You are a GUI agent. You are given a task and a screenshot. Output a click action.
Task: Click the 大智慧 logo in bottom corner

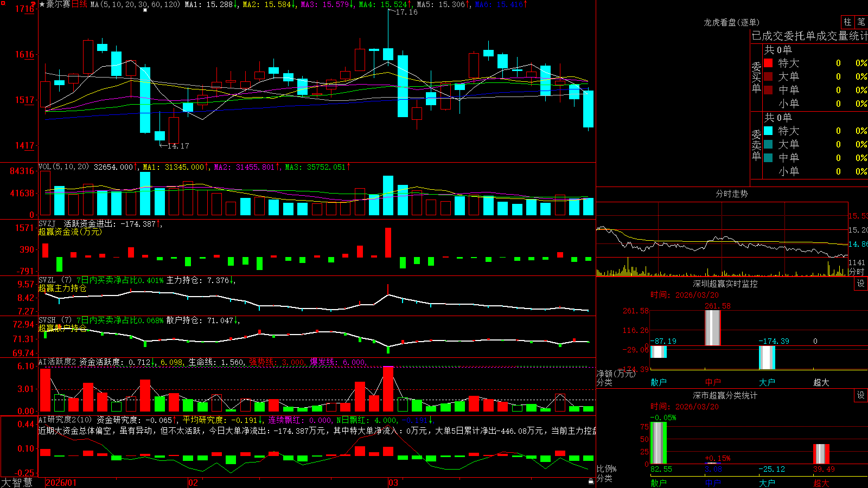click(x=17, y=483)
